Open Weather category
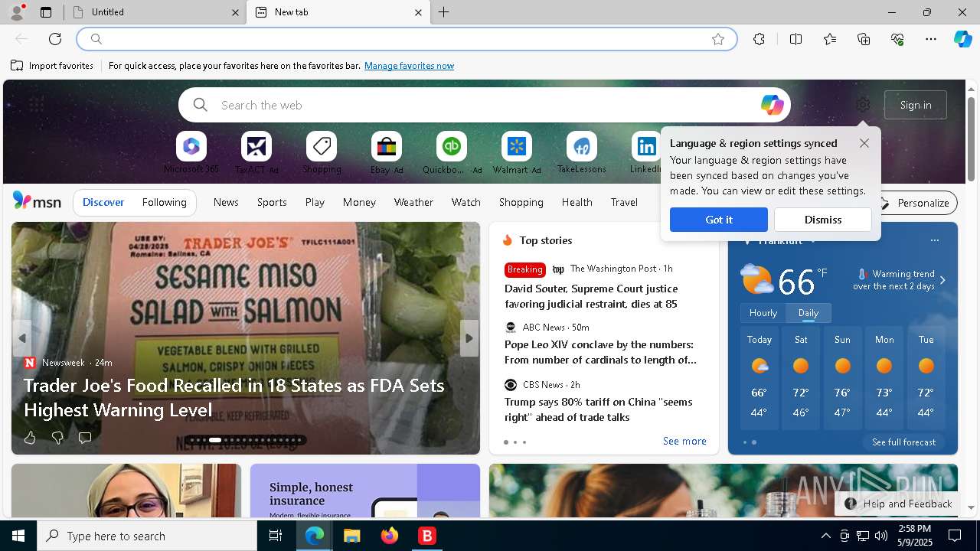 (413, 202)
